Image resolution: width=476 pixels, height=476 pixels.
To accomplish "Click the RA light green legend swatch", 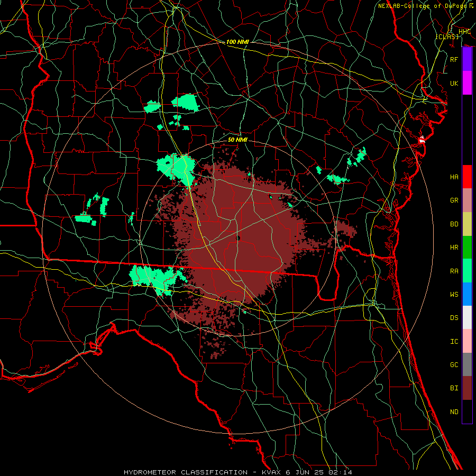I will pyautogui.click(x=467, y=271).
